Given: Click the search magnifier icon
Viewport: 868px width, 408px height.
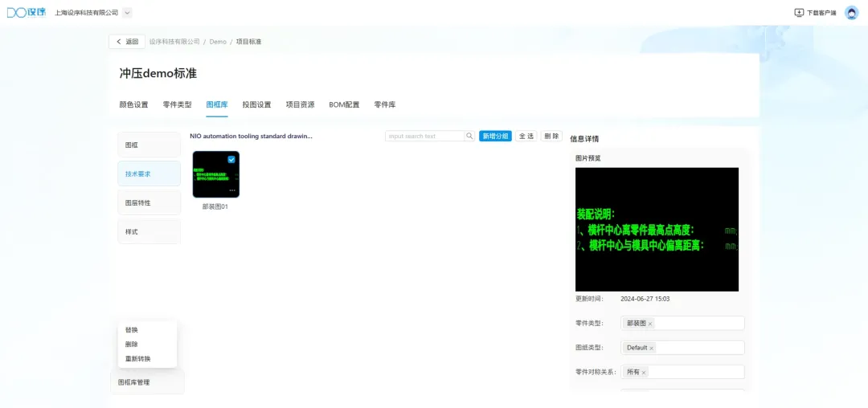Looking at the screenshot, I should [469, 136].
